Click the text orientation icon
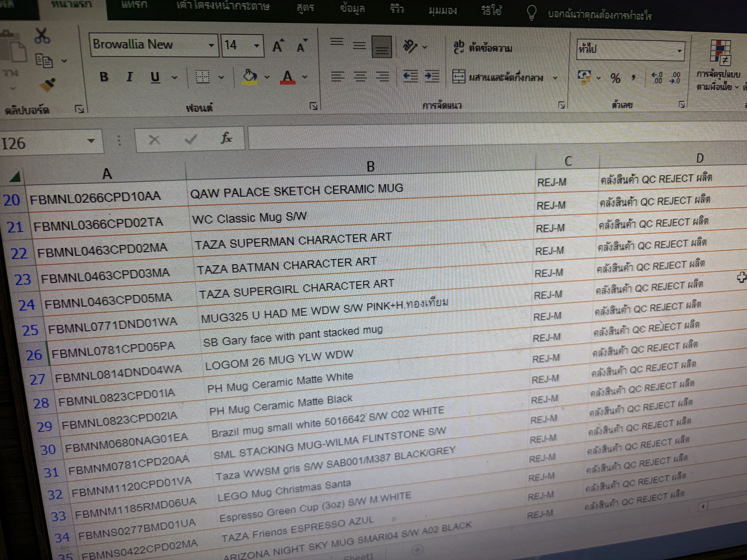 (410, 47)
